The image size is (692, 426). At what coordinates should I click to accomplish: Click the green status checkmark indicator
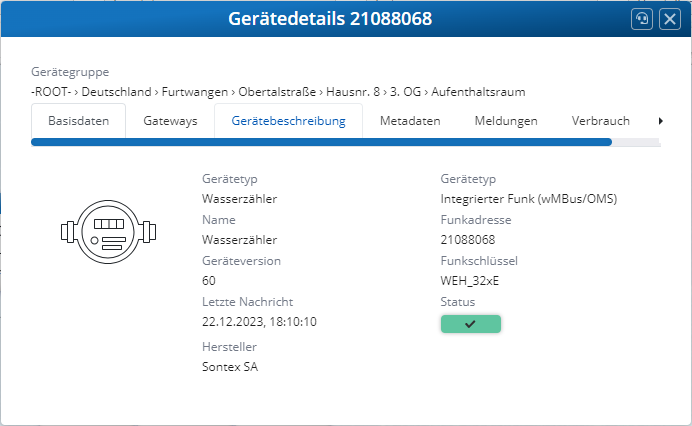[x=470, y=323]
